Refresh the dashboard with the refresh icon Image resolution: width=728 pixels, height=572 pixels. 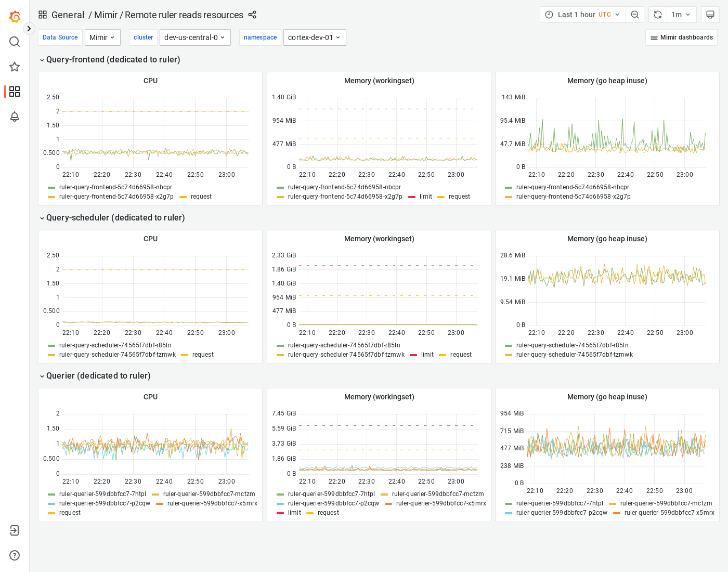[x=657, y=15]
